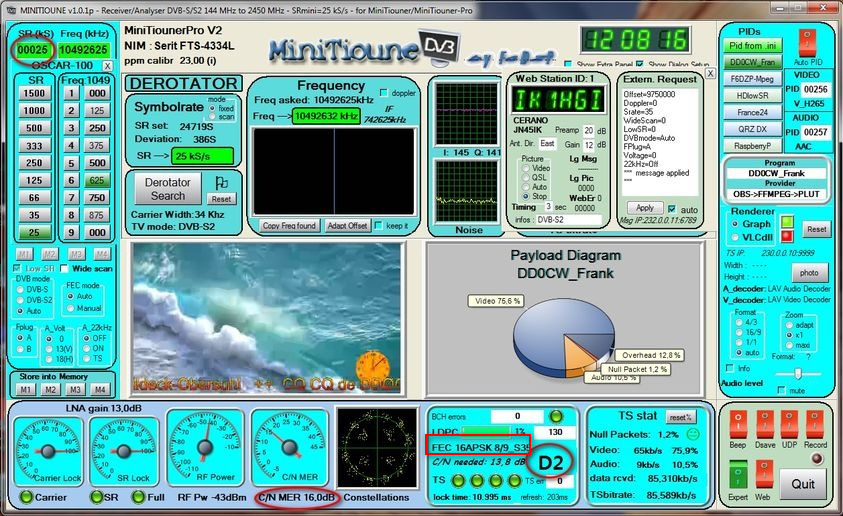Enable the Info checkbox
The width and height of the screenshot is (843, 516).
(x=730, y=368)
